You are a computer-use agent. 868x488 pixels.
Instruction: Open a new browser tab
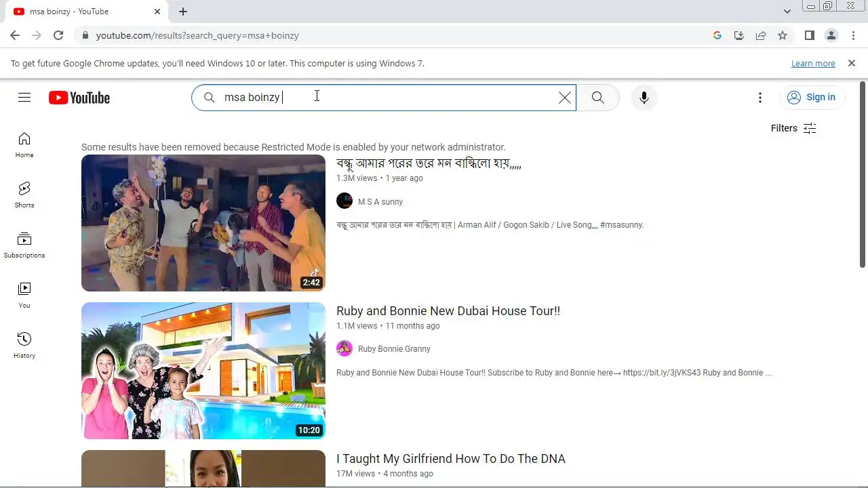click(x=183, y=12)
